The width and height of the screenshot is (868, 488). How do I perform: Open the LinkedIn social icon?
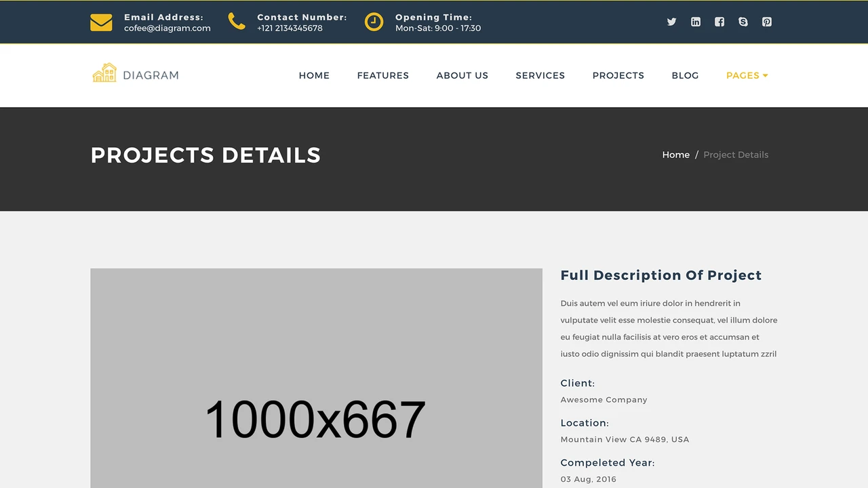coord(696,22)
